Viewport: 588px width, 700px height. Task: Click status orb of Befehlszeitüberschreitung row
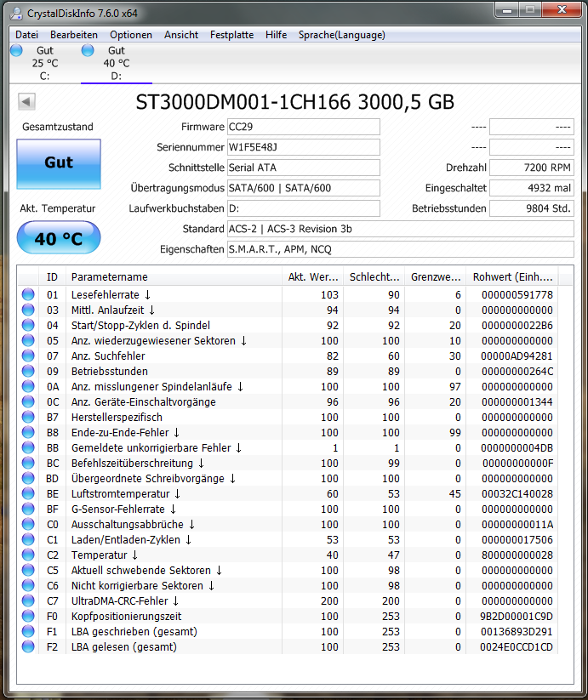(x=28, y=463)
